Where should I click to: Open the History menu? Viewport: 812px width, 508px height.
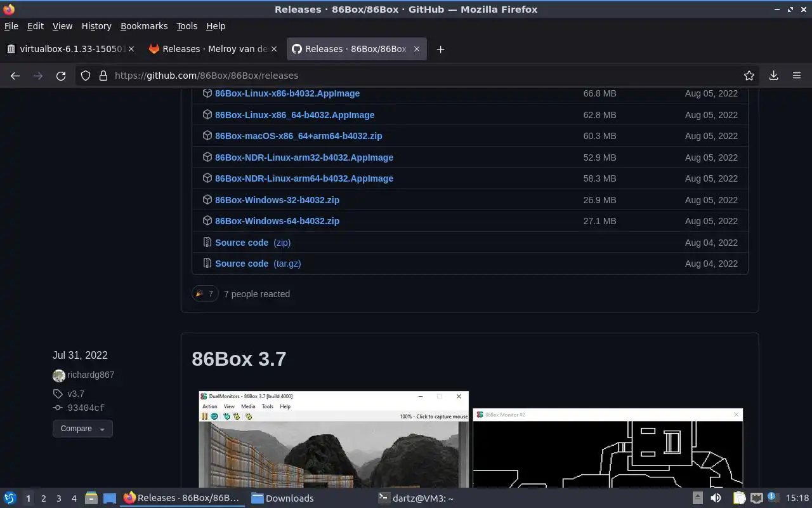(96, 26)
